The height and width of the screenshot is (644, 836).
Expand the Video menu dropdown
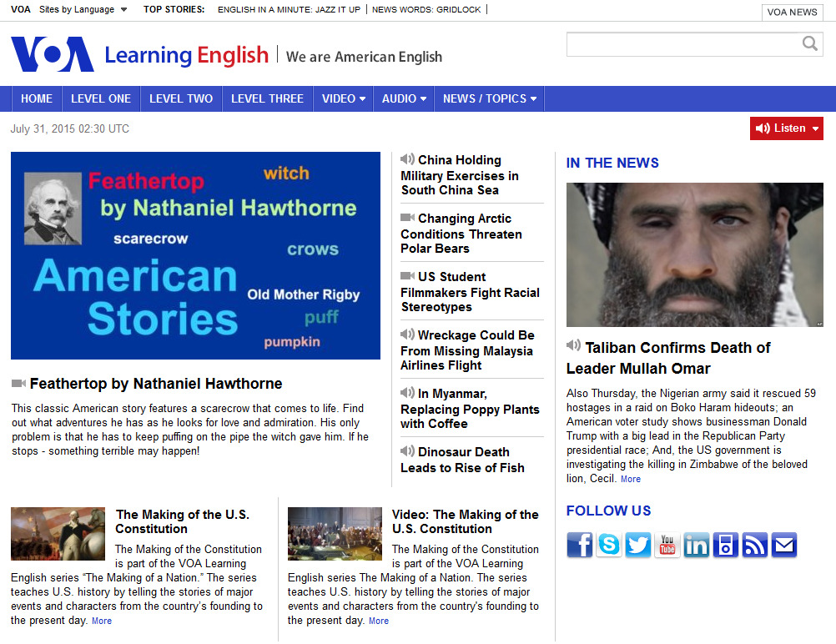pyautogui.click(x=344, y=98)
